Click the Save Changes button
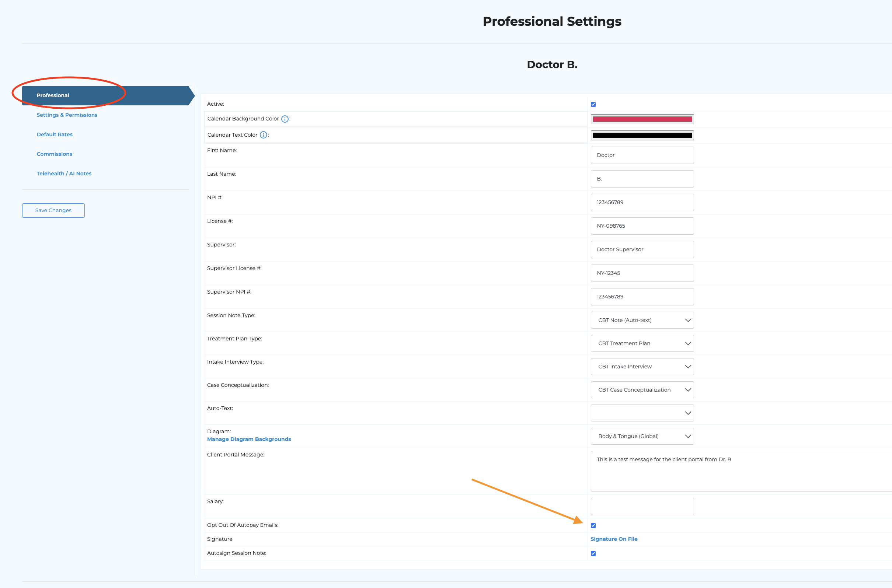Image resolution: width=892 pixels, height=588 pixels. (53, 210)
